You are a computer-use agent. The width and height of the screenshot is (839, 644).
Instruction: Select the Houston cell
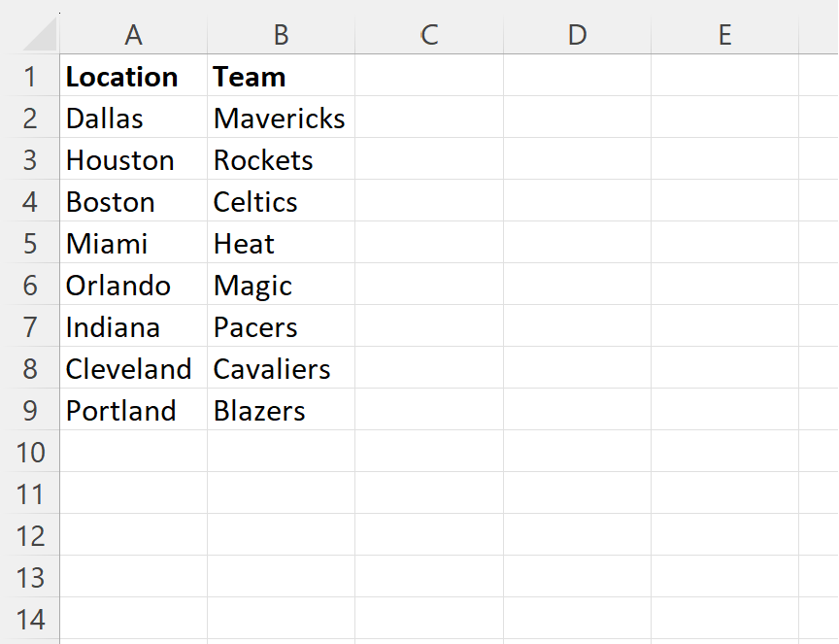tap(134, 159)
